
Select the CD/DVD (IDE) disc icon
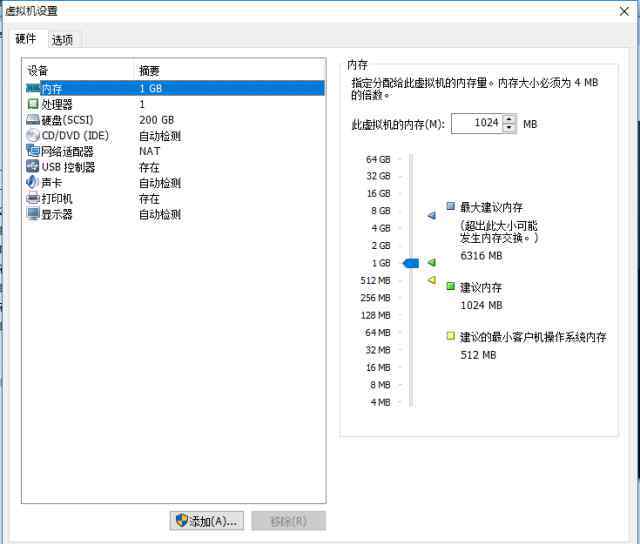coord(33,135)
